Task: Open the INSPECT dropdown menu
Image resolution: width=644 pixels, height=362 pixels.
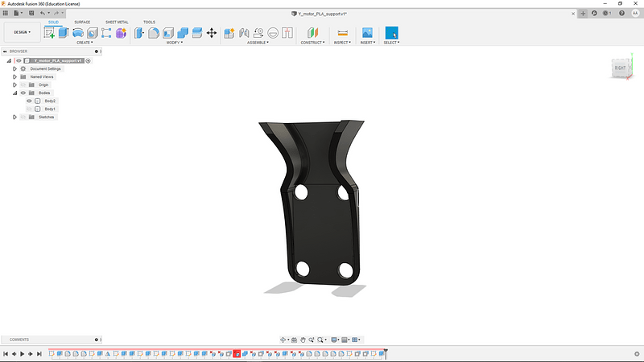Action: (342, 43)
